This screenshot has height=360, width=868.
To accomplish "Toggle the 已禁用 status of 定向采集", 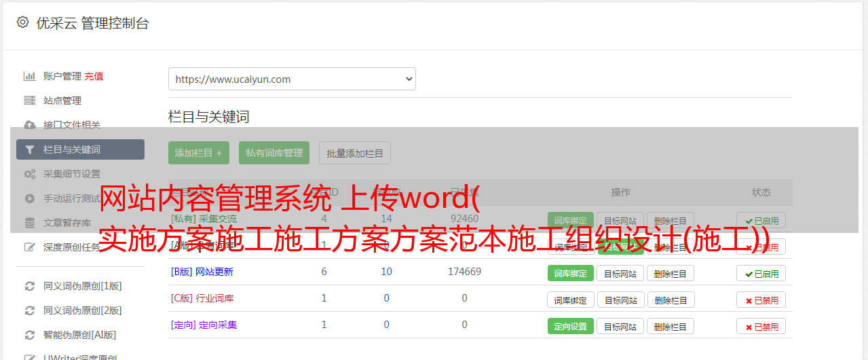I will [x=761, y=326].
